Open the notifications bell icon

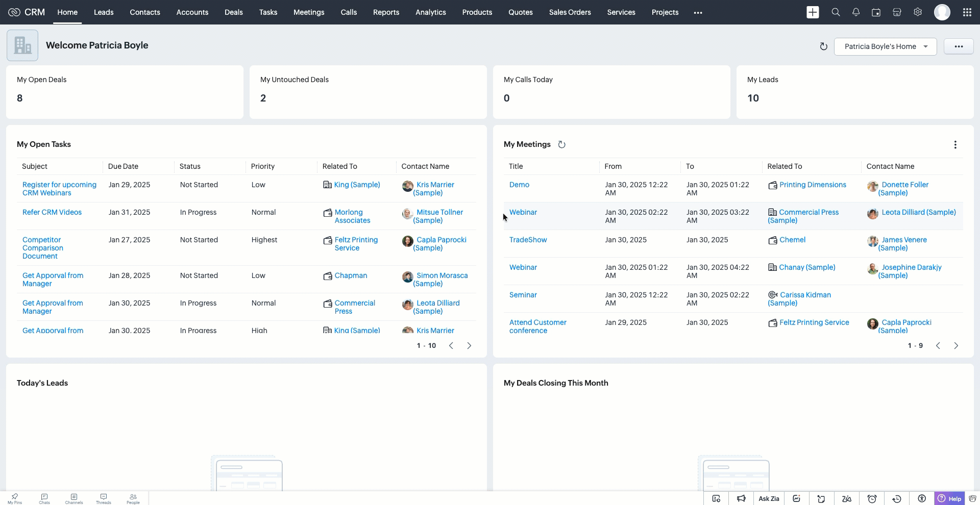tap(856, 12)
